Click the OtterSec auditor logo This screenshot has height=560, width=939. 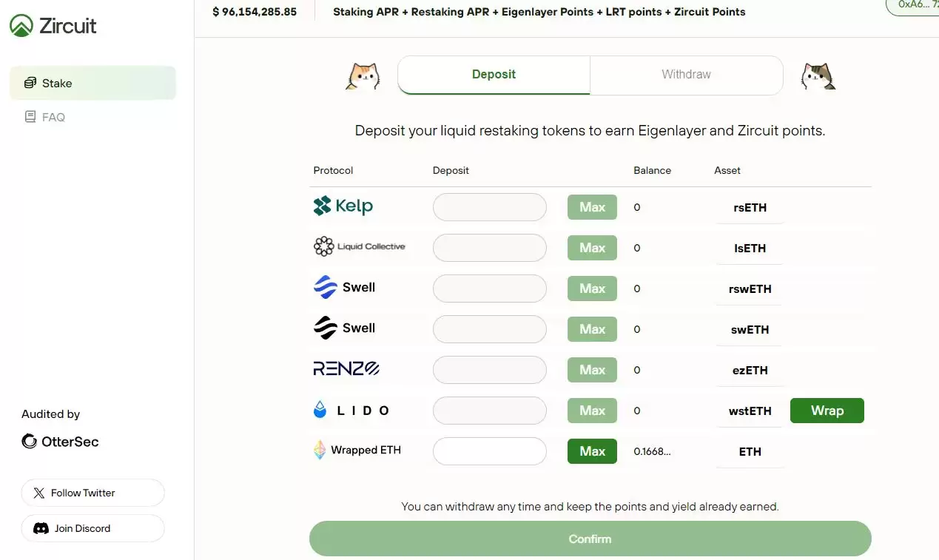pyautogui.click(x=30, y=441)
